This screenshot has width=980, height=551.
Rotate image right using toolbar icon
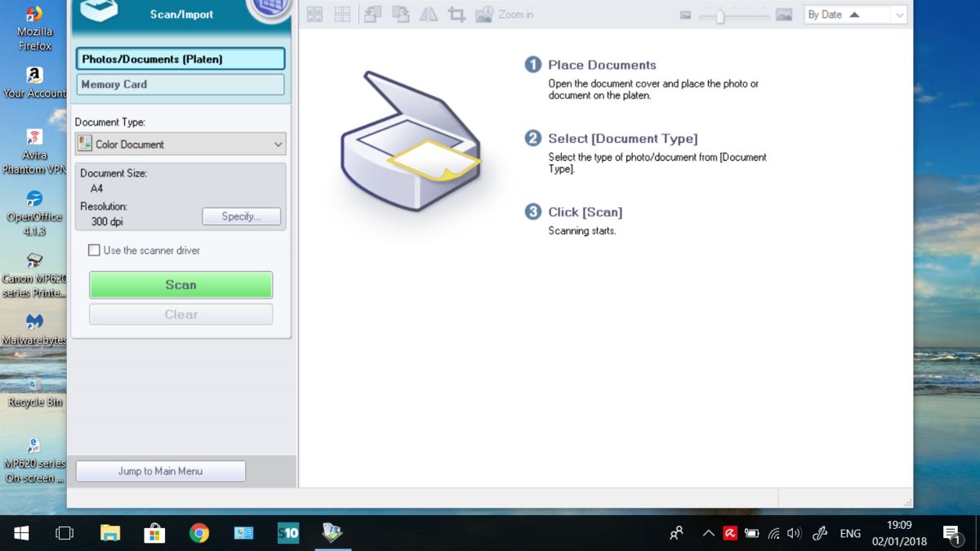tap(400, 15)
